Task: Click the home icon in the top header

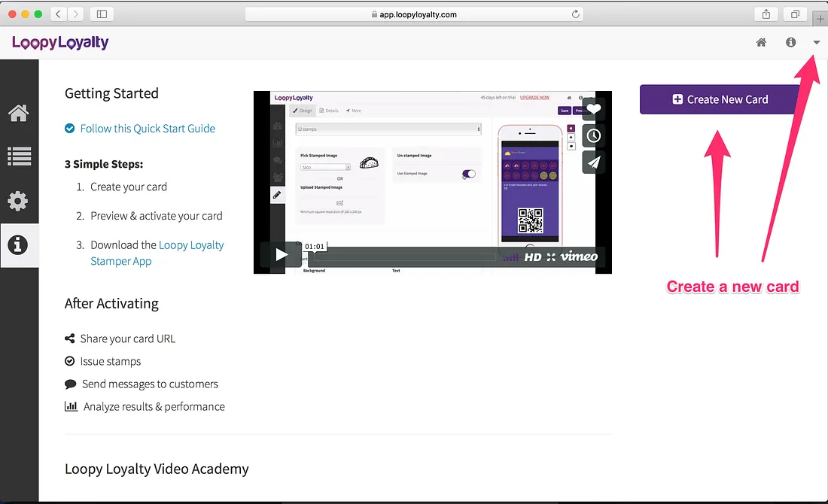Action: [x=761, y=42]
